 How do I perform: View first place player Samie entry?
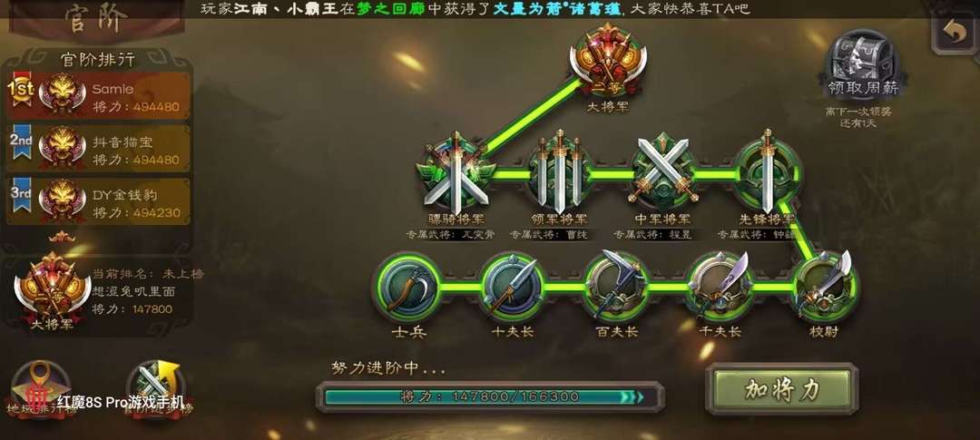click(x=98, y=95)
